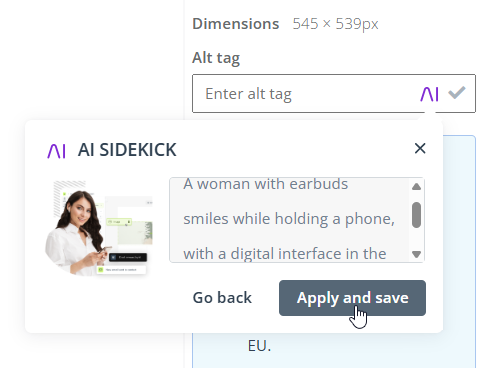Screen dimensions: 498x368
Task: Click the AI SIDEKICK title text
Action: 127,150
